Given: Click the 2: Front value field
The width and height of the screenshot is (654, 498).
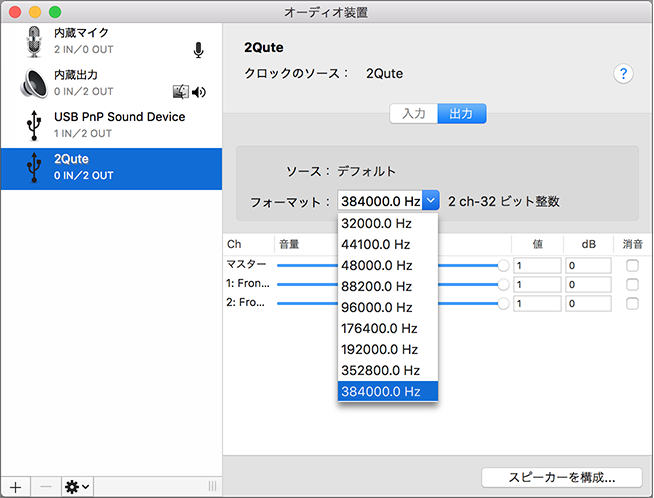Looking at the screenshot, I should click(537, 304).
